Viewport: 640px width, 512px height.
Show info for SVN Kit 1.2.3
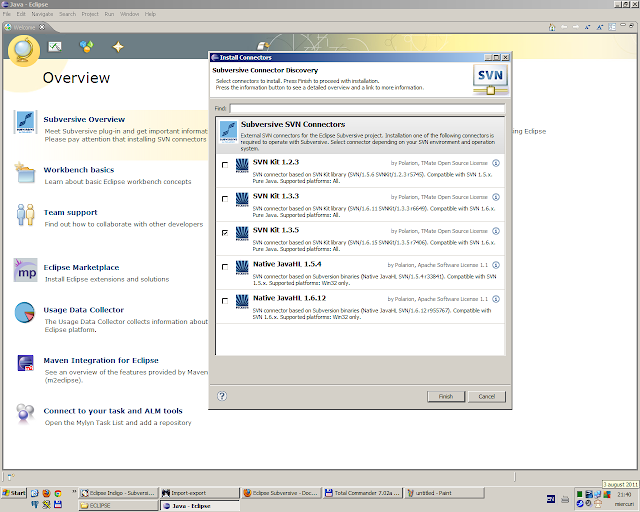pyautogui.click(x=496, y=163)
